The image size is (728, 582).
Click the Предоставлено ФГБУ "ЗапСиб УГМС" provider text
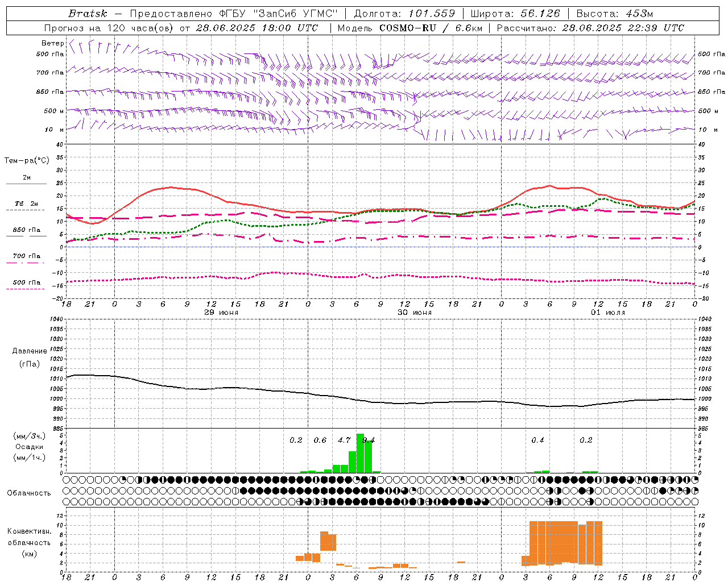coord(234,14)
